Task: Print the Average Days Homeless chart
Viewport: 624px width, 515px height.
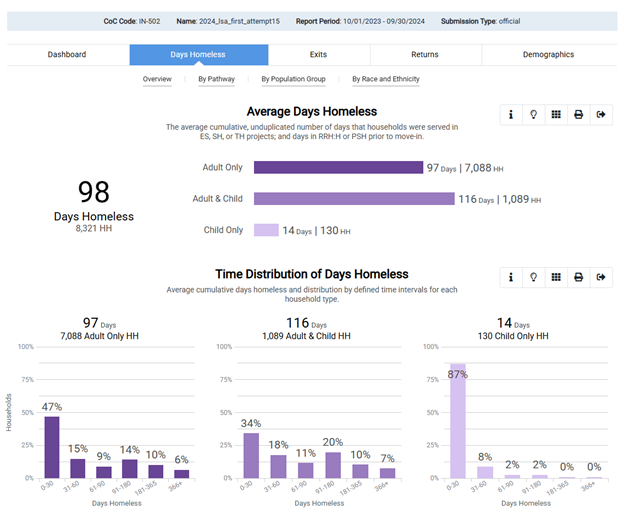Action: coord(579,114)
